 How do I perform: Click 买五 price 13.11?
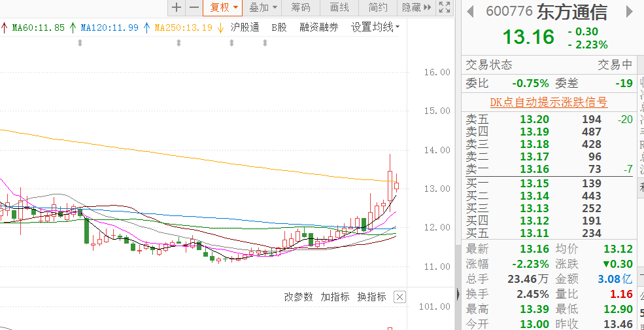(534, 234)
